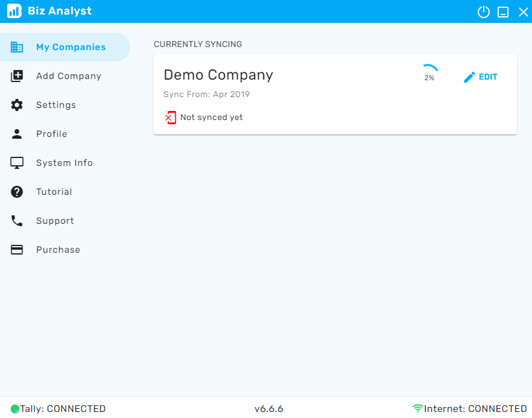Click the 'Biz Analyst' title text
The image size is (532, 418).
coord(60,11)
